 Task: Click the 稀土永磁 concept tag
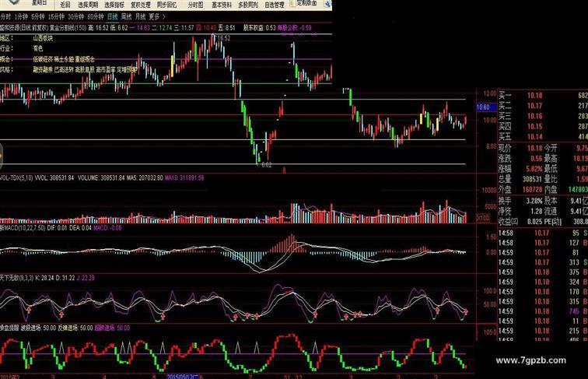point(64,59)
